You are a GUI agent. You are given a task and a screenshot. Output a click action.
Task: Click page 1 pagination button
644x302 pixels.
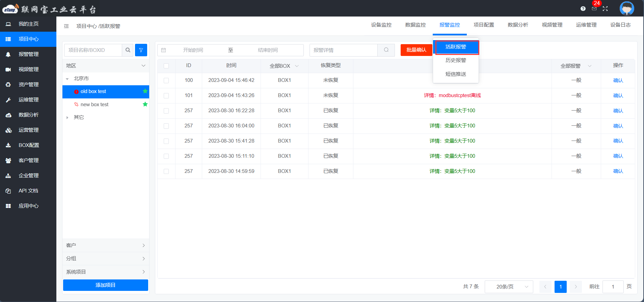click(561, 287)
